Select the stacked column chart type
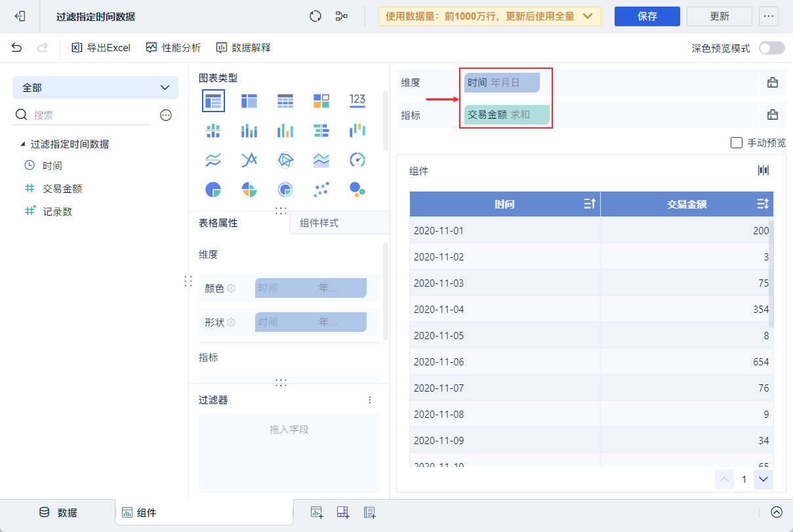 249,130
